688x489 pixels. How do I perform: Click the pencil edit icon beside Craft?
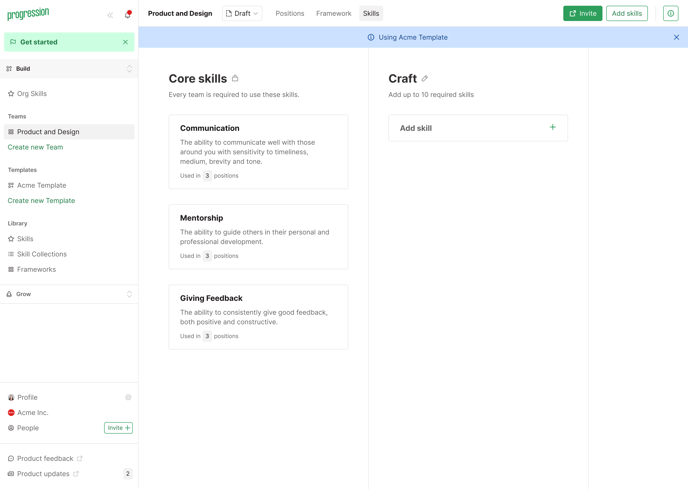click(424, 79)
